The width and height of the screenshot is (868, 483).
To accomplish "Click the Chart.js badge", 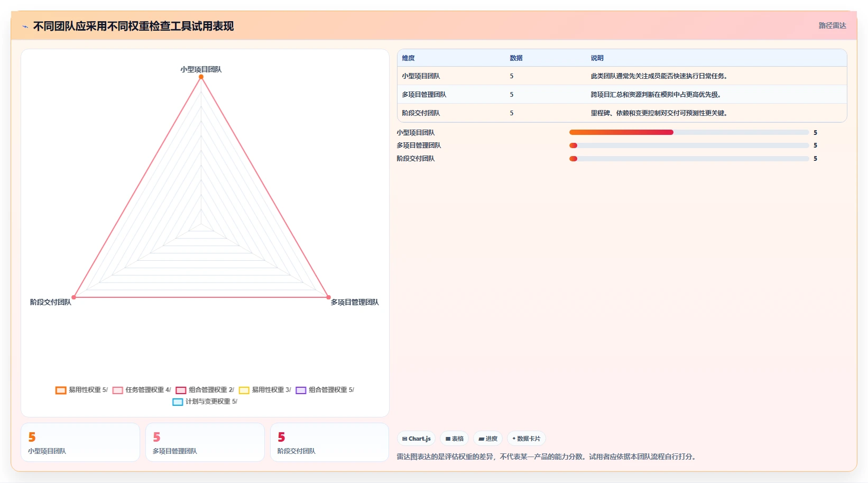I will click(417, 439).
